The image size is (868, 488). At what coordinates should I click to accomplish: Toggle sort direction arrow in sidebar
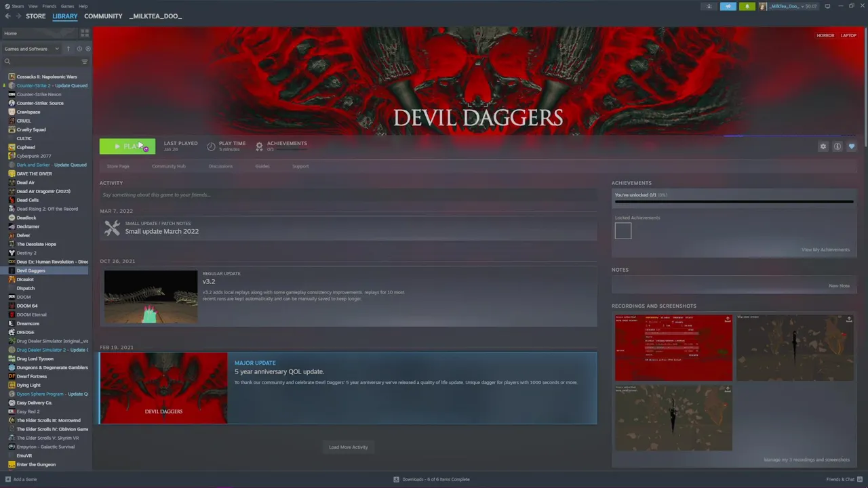click(68, 49)
